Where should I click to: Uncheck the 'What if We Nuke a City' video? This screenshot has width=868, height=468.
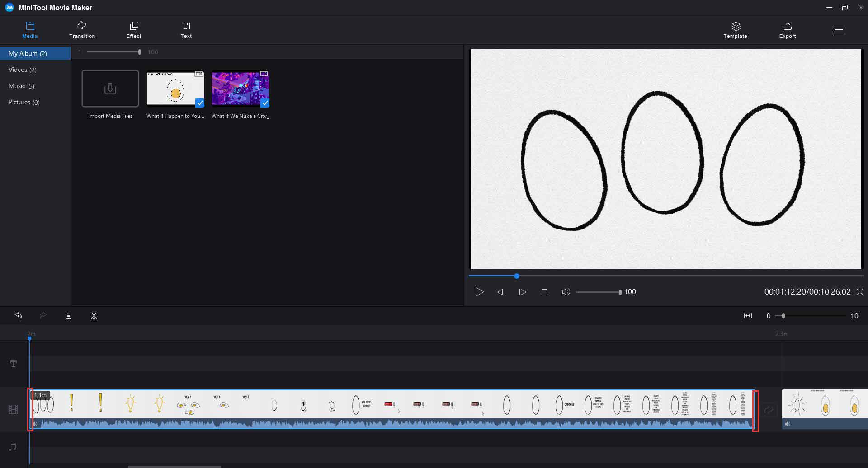coord(265,103)
